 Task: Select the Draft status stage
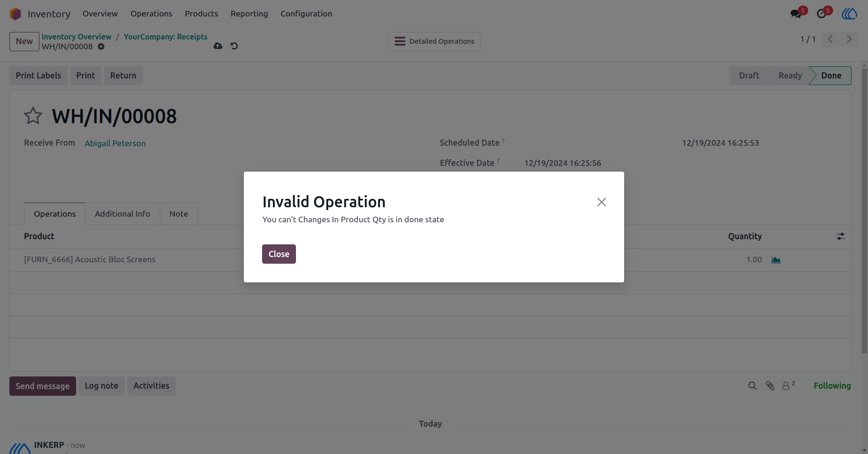[749, 76]
